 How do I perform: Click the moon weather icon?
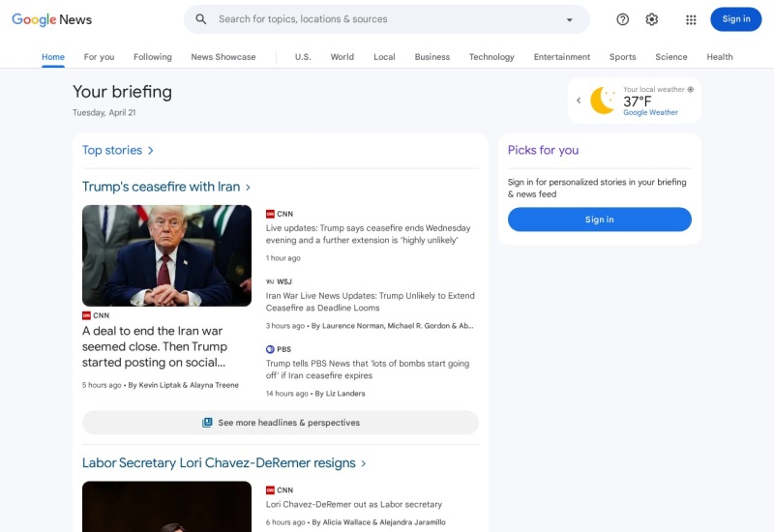(603, 101)
